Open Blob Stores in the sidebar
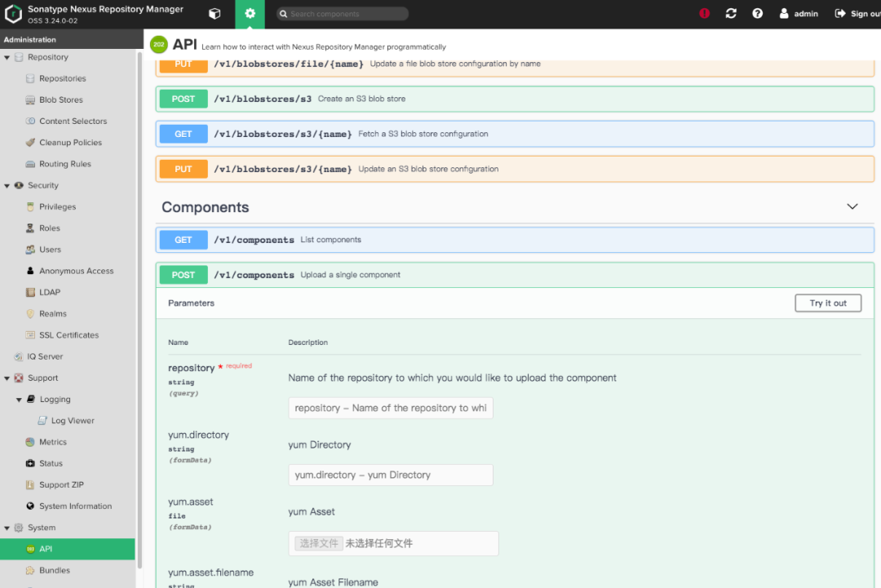 (60, 100)
